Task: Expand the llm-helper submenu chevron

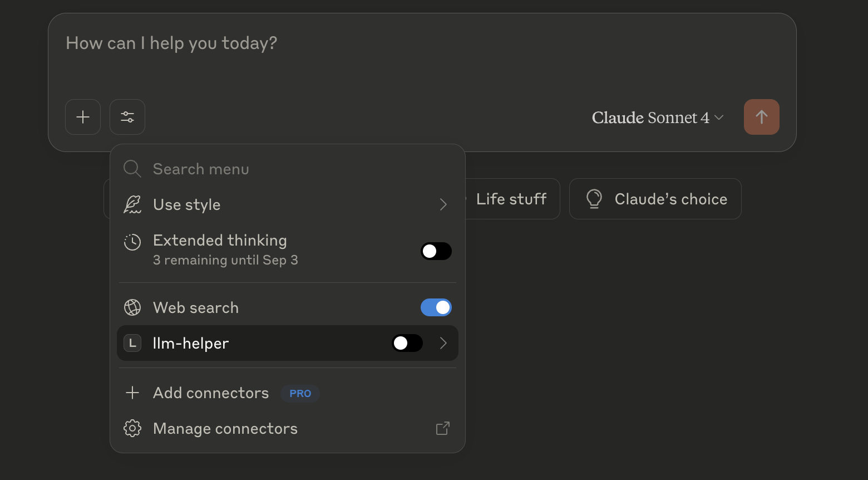Action: click(443, 343)
